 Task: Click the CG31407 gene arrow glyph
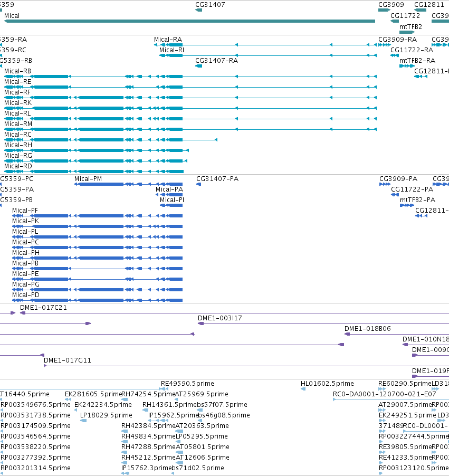(x=198, y=10)
